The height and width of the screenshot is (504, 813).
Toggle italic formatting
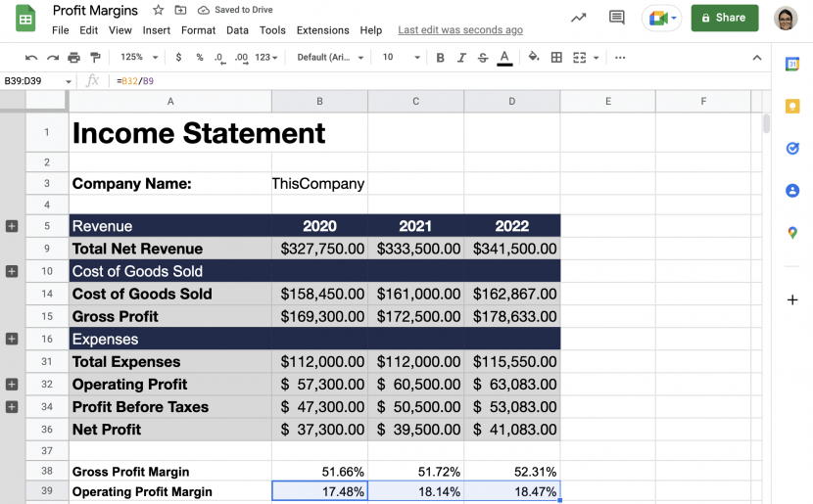click(461, 58)
